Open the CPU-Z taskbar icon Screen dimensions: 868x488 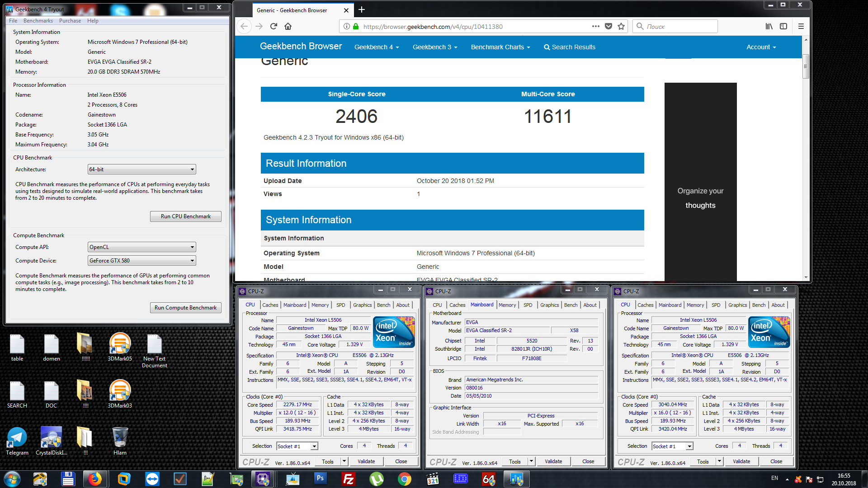[263, 479]
